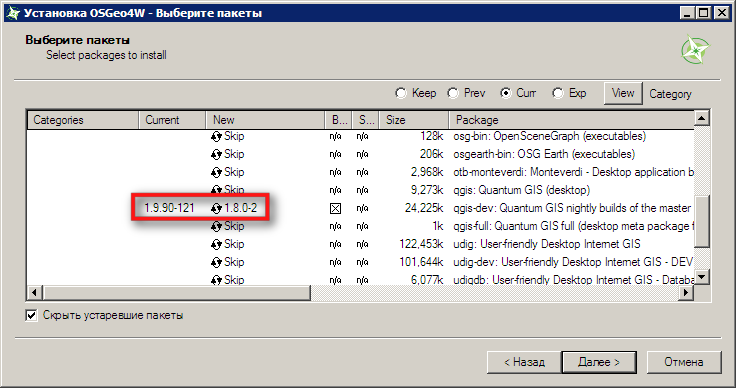This screenshot has width=736, height=388.
Task: Click the 9,273k size value
Action: click(x=427, y=190)
